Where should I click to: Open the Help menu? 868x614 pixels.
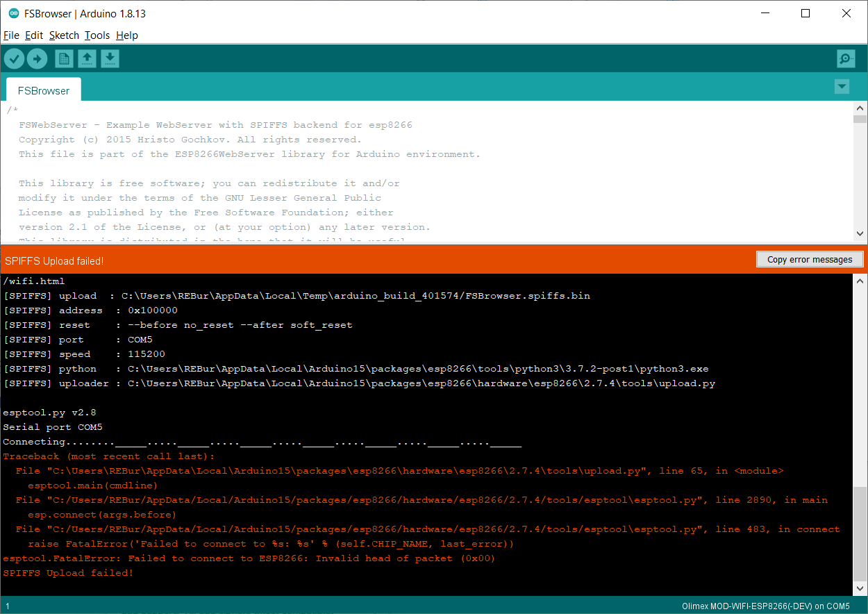[127, 35]
